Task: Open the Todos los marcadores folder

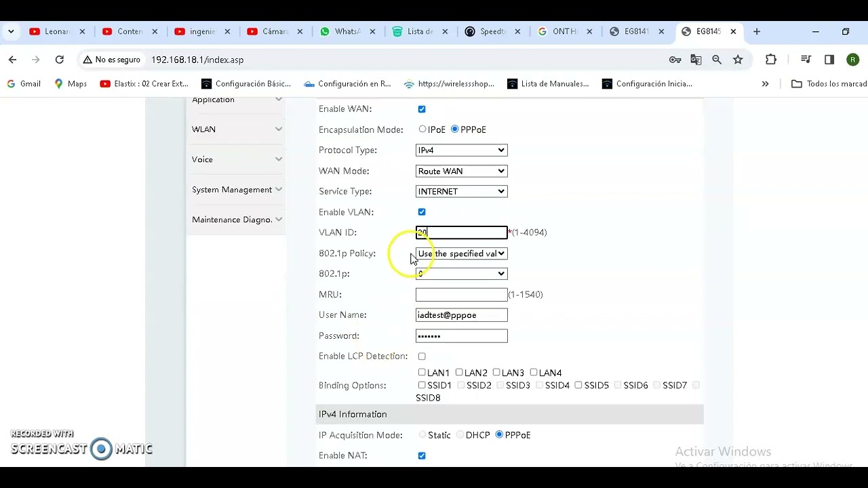Action: tap(829, 84)
